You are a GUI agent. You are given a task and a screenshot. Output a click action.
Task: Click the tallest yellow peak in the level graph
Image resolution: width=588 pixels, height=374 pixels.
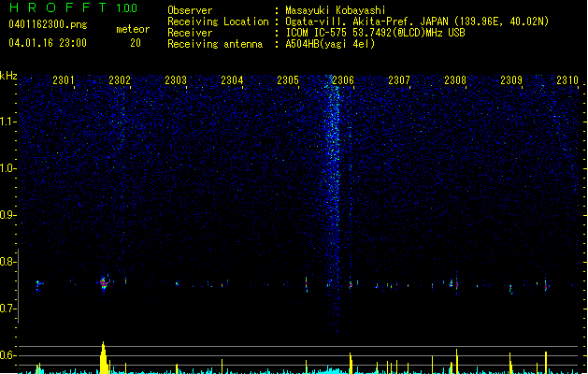point(104,357)
